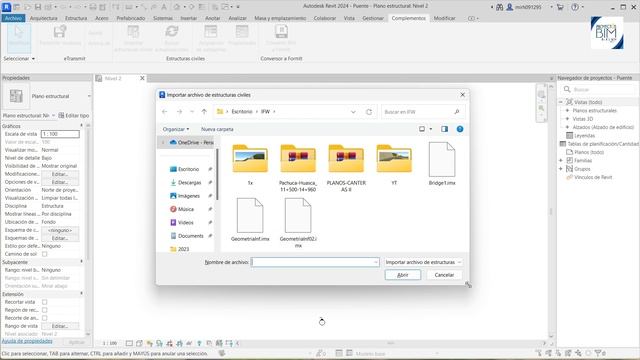
Task: Toggle Select Pinned Elements in status bar
Action: (x=558, y=353)
